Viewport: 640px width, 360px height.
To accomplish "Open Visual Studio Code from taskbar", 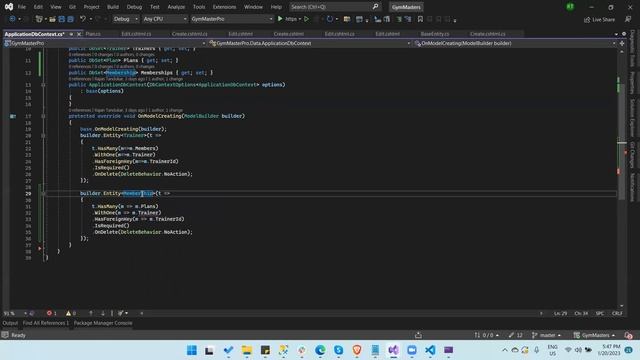I will tap(430, 350).
